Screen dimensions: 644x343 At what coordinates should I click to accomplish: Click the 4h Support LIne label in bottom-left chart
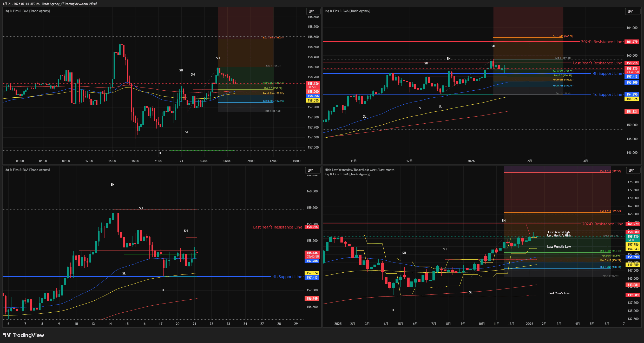click(x=287, y=277)
